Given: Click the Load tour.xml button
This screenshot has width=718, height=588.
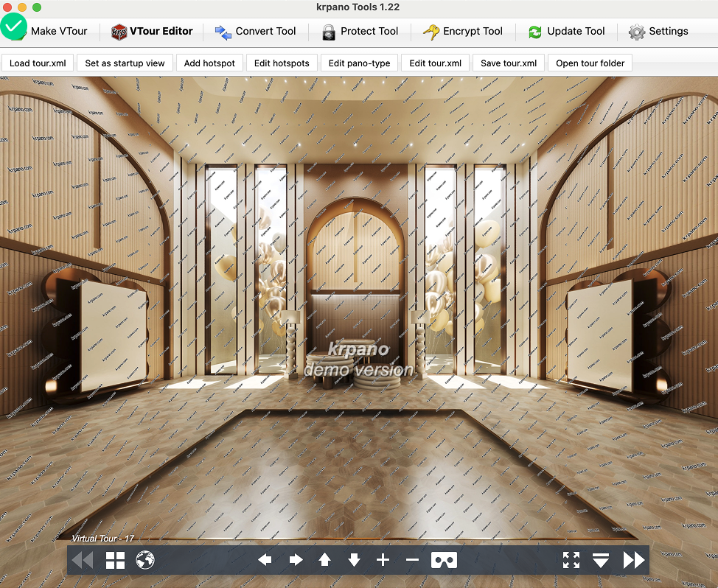Looking at the screenshot, I should click(38, 63).
